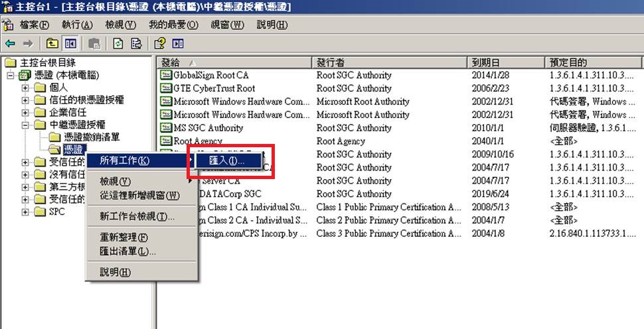Click expiry date 2040/1/1

click(x=487, y=141)
